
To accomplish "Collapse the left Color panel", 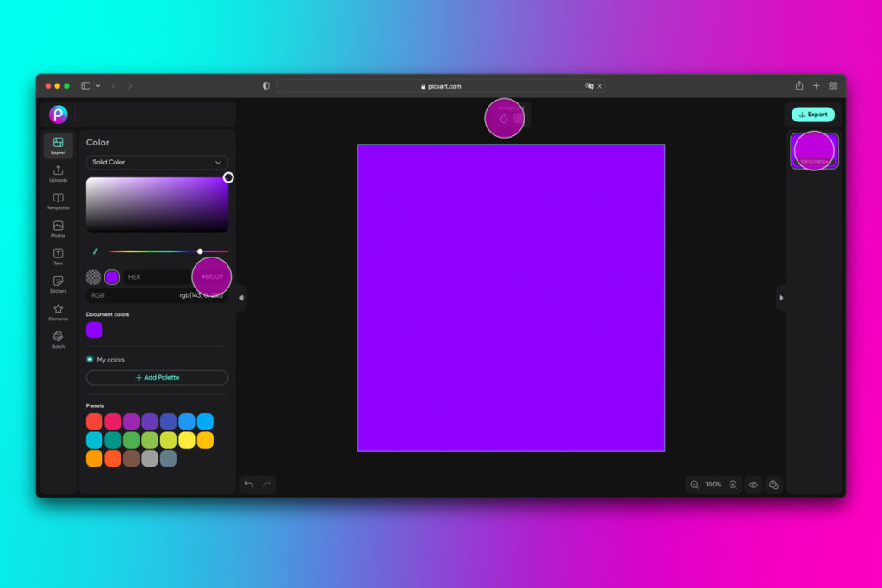I will tap(242, 298).
